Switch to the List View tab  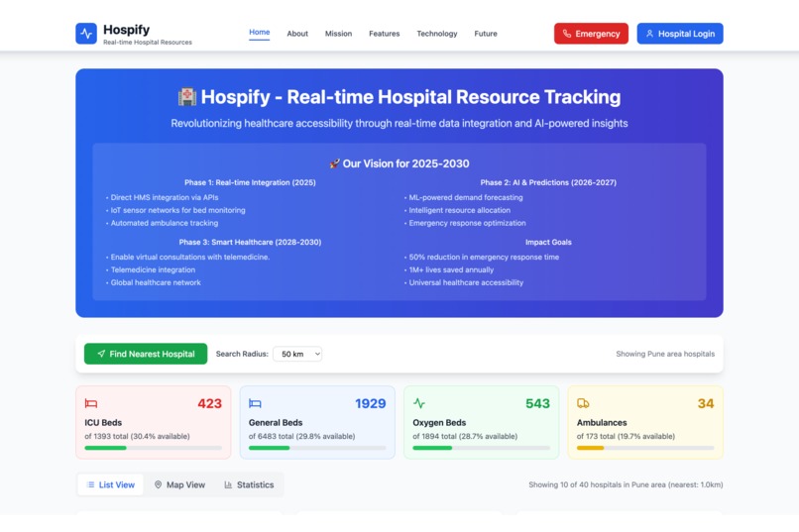pos(111,484)
